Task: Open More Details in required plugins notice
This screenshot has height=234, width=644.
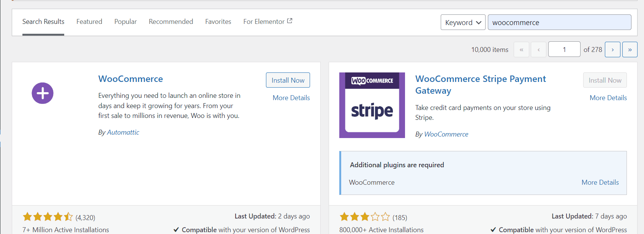Action: 600,182
